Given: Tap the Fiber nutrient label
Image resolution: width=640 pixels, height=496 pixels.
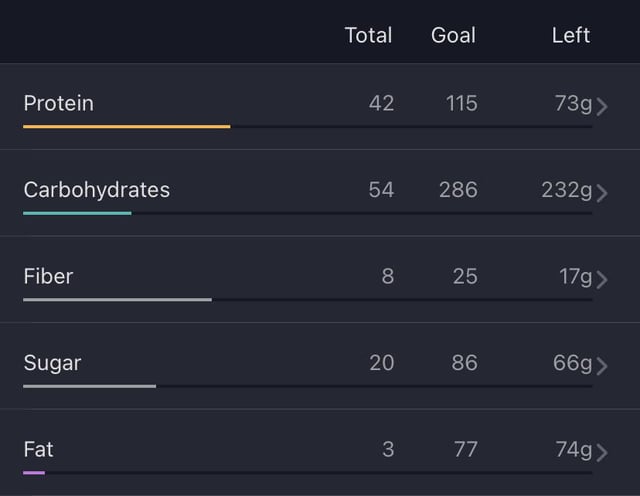Looking at the screenshot, I should tap(48, 276).
